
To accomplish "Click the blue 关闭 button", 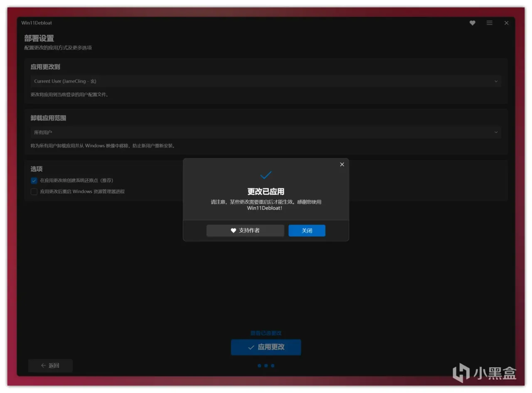I will click(307, 231).
